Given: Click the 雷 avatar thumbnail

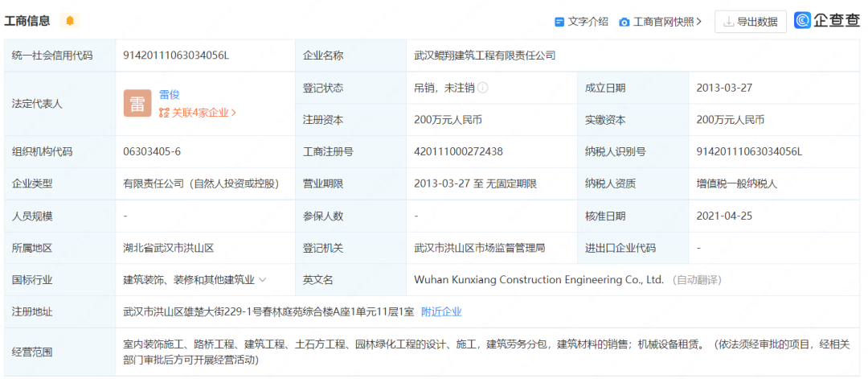Looking at the screenshot, I should (137, 103).
